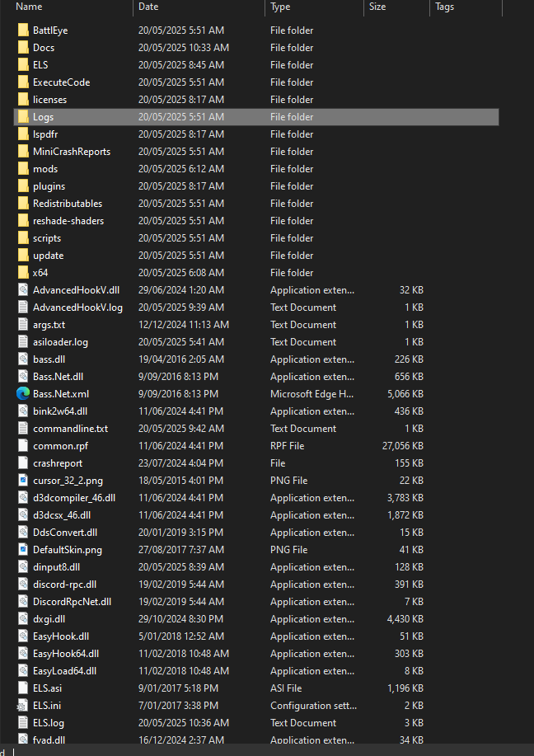The width and height of the screenshot is (534, 756).
Task: Click the 4,430 KB size value
Action: click(405, 619)
